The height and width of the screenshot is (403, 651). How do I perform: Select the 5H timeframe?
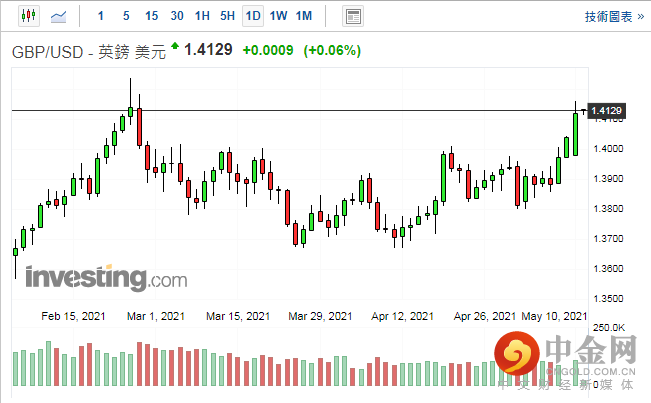[x=228, y=16]
